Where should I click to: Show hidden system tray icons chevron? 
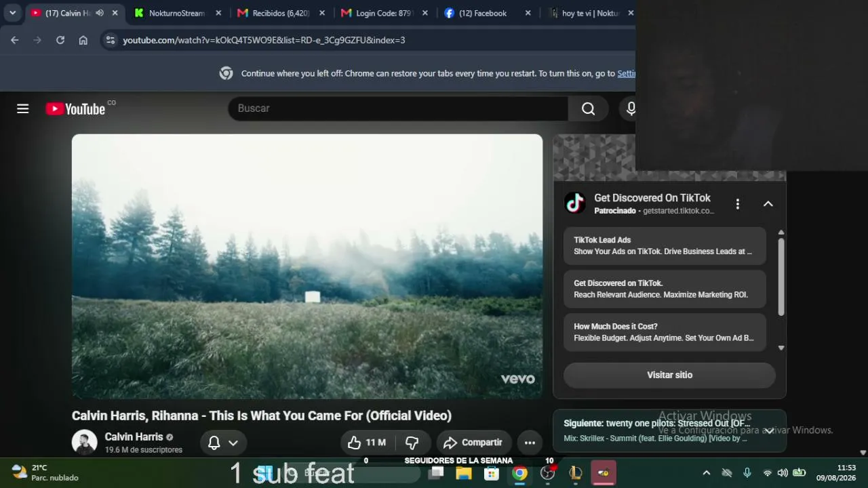tap(706, 473)
